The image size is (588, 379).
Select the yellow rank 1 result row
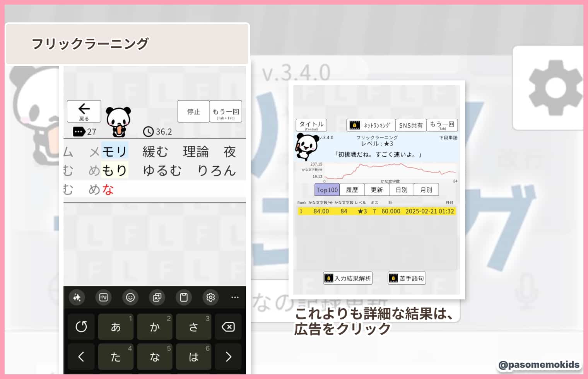pos(376,211)
